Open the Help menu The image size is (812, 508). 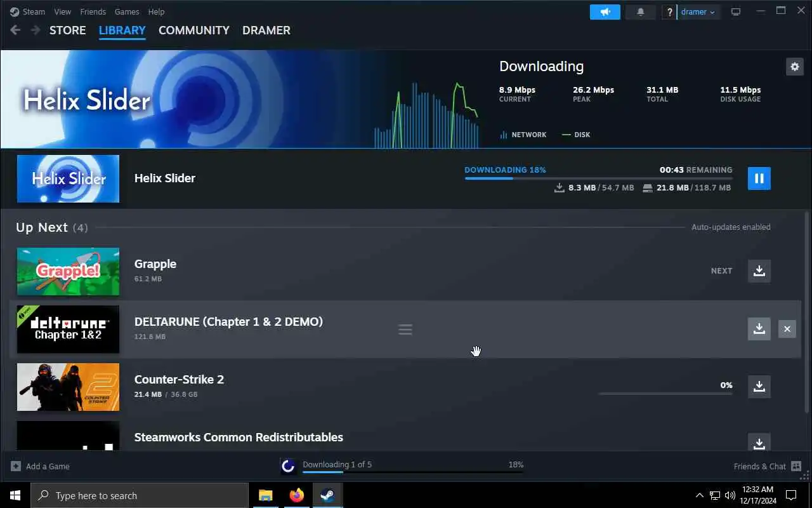[x=156, y=11]
